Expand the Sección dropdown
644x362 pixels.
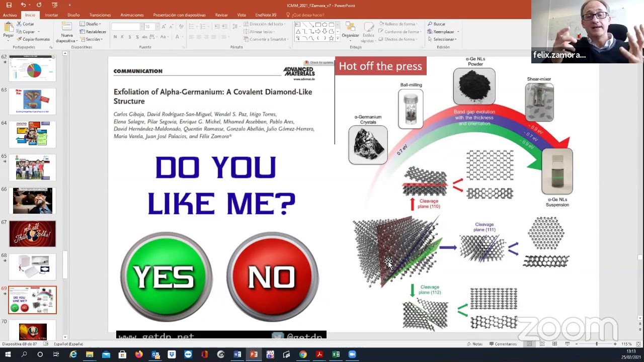tap(92, 39)
